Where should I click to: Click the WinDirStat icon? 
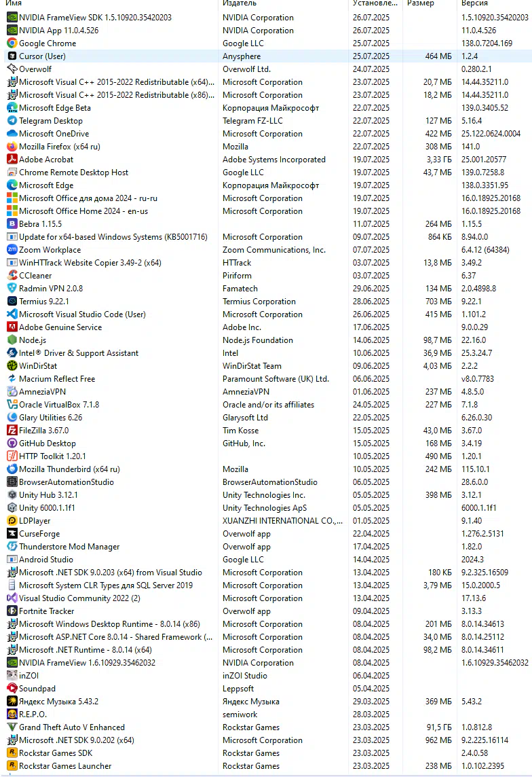click(12, 365)
